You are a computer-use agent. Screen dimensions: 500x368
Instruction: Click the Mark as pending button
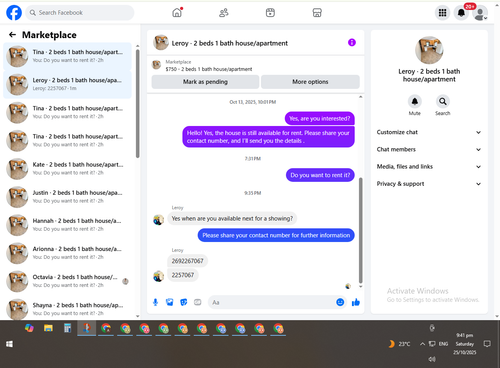[205, 82]
